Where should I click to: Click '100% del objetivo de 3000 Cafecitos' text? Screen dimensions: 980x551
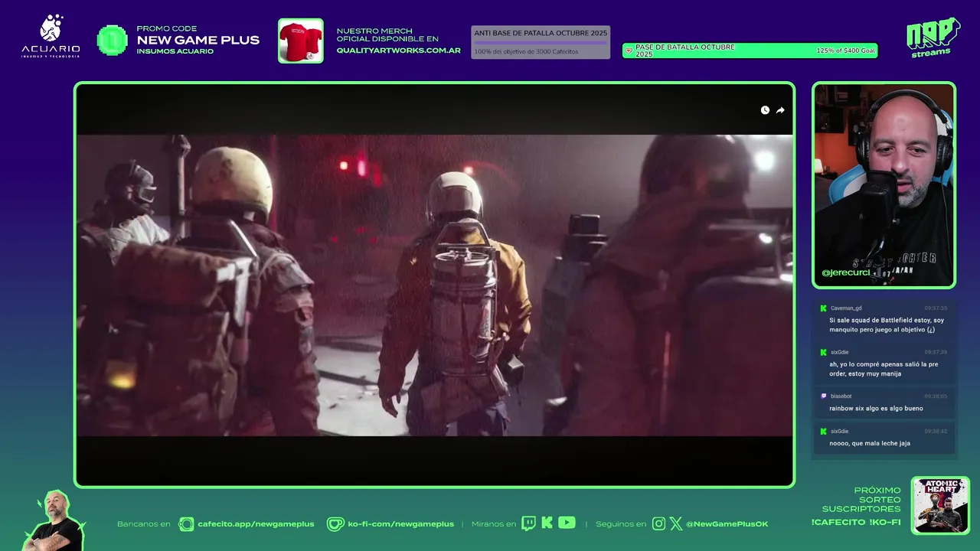click(x=526, y=52)
